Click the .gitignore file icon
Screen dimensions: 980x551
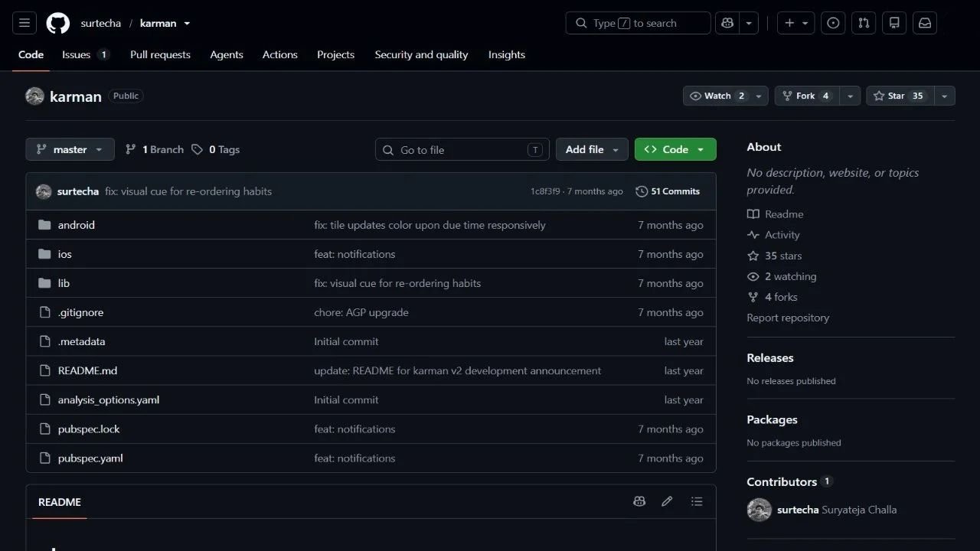click(44, 312)
